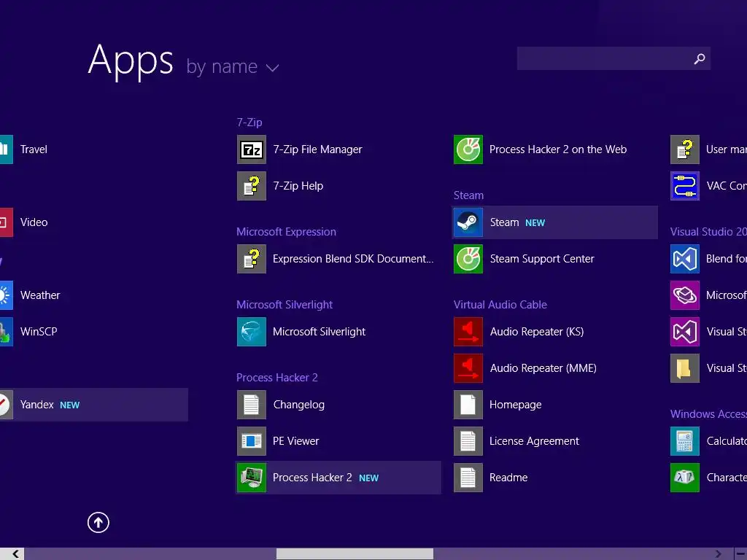Screen dimensions: 747x560
Task: Open Visual Studio tools folder icon
Action: pyautogui.click(x=685, y=368)
